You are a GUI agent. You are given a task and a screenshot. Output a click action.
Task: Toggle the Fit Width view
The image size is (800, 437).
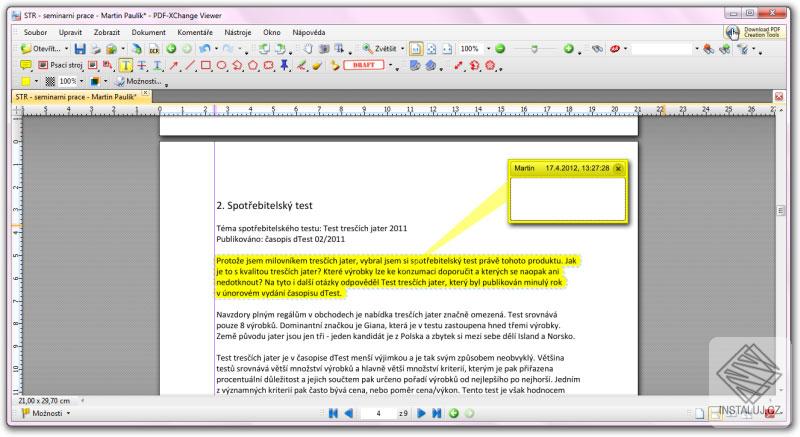tap(447, 49)
